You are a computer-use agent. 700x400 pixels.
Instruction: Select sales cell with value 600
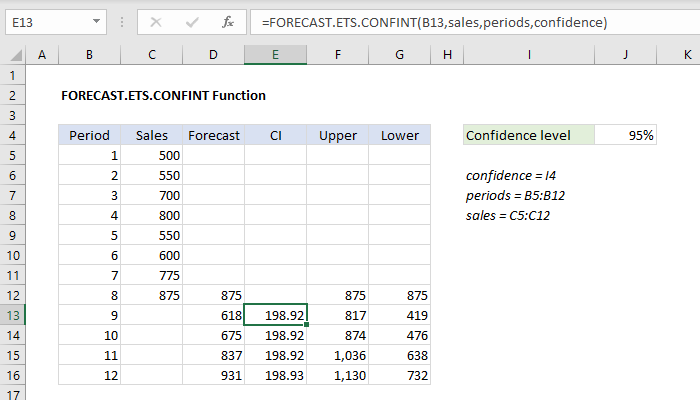pyautogui.click(x=152, y=255)
